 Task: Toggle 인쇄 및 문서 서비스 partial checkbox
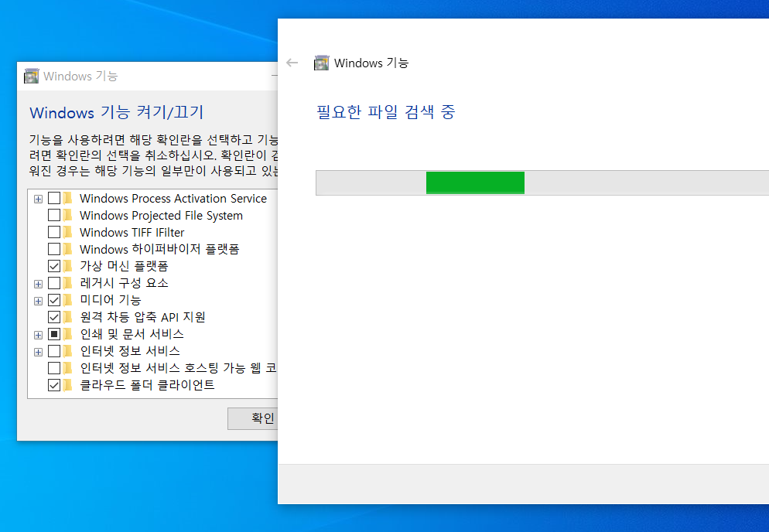54,334
